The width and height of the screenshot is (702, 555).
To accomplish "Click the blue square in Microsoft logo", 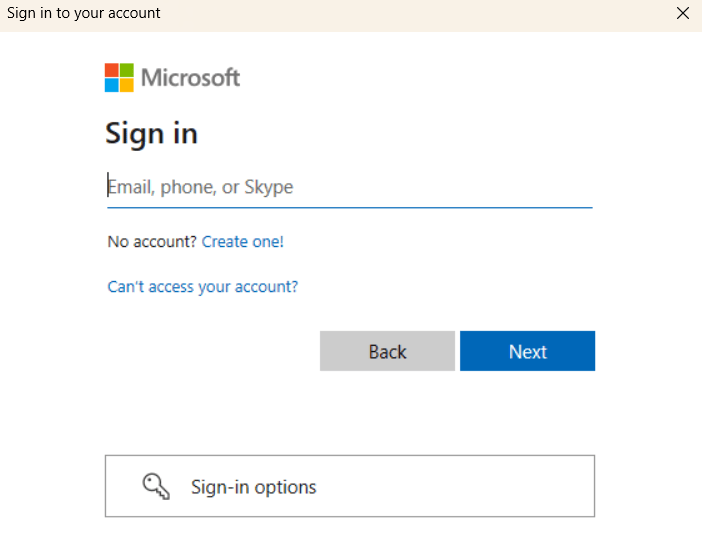I will click(112, 85).
